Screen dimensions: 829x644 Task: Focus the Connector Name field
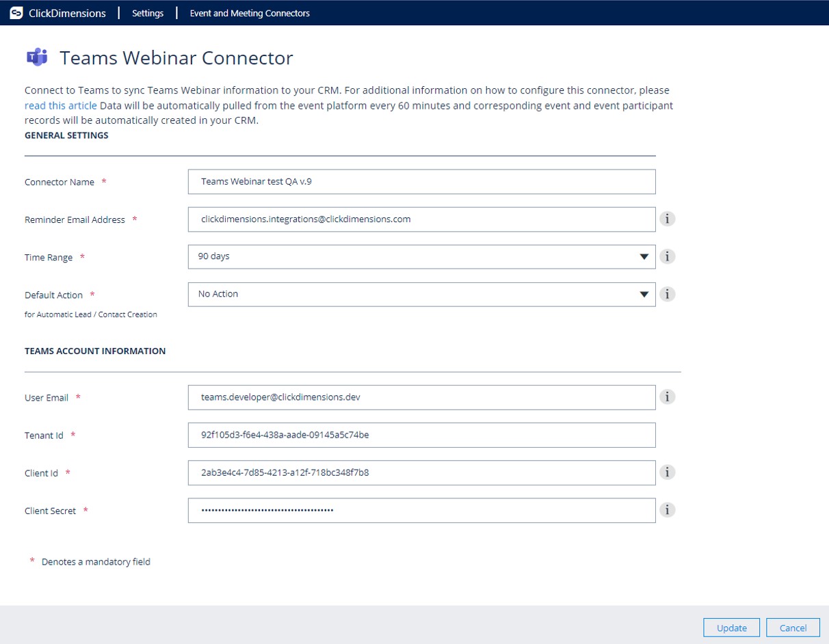pyautogui.click(x=421, y=182)
